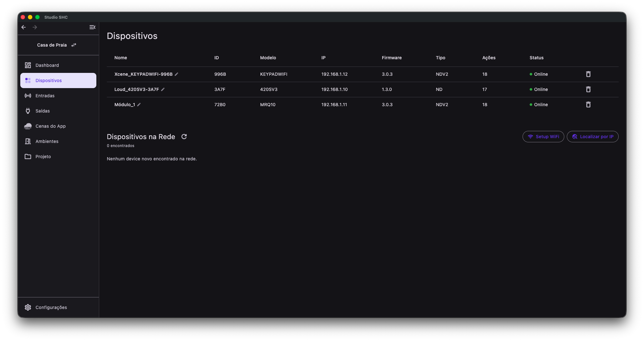Click the IP column header
This screenshot has height=341, width=644.
coord(323,58)
